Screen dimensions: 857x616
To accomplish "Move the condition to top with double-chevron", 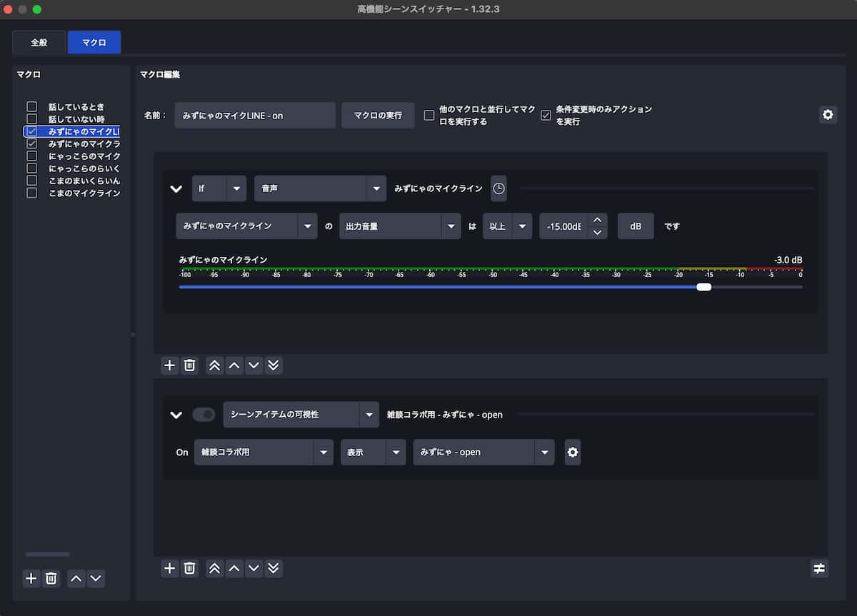I will (x=214, y=365).
